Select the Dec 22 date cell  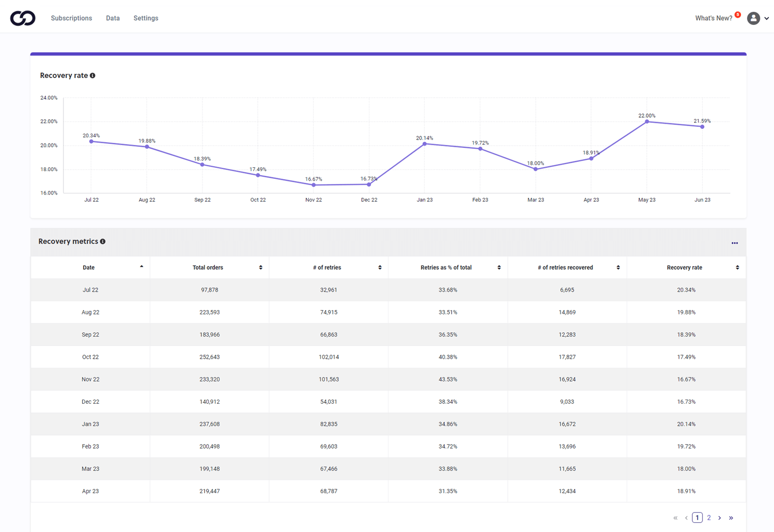click(x=90, y=402)
